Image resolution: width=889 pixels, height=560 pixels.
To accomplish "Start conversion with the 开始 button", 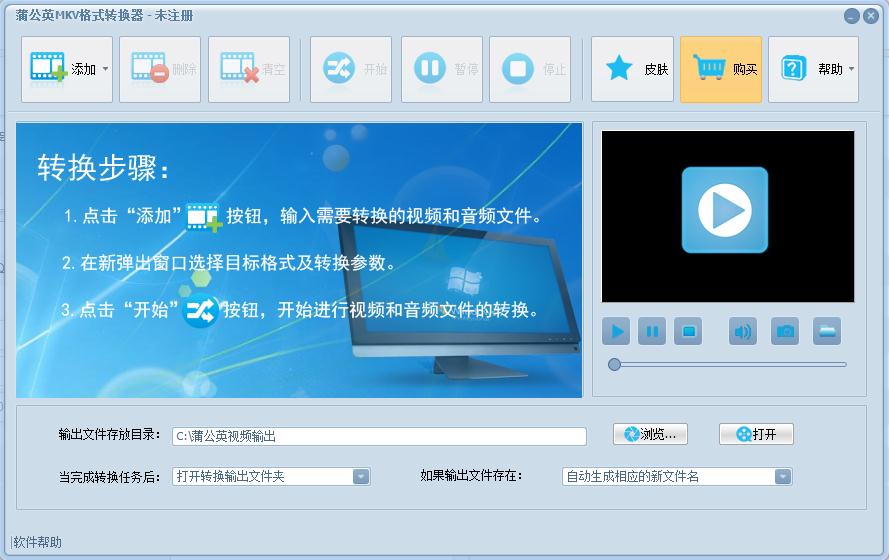I will click(x=351, y=69).
